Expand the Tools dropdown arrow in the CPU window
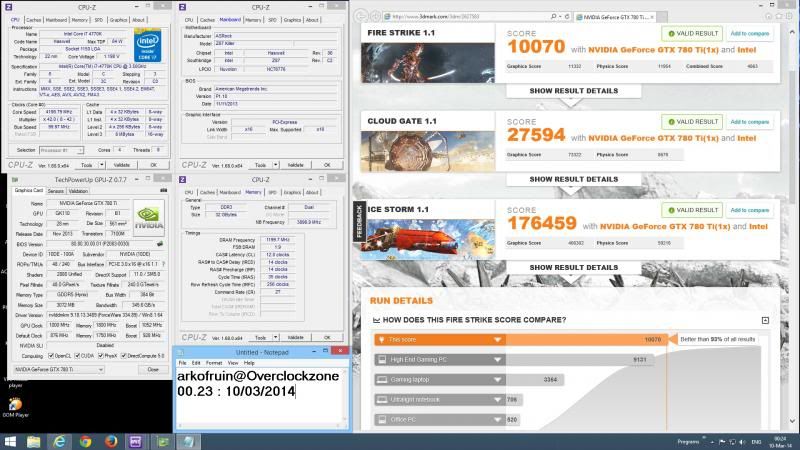Screen dimensions: 800x450 (x=100, y=165)
